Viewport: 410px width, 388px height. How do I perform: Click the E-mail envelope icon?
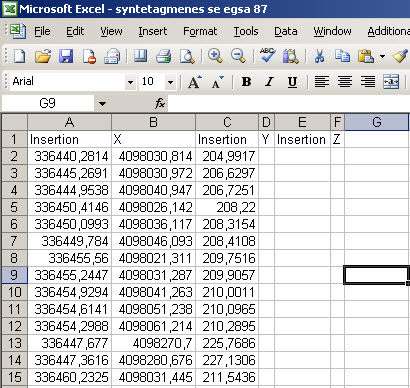(x=112, y=56)
